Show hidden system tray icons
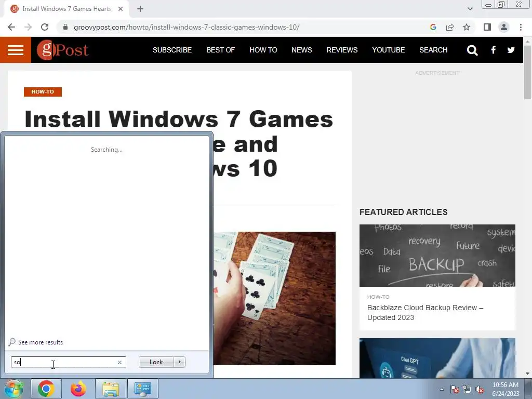The width and height of the screenshot is (532, 399). click(x=442, y=389)
